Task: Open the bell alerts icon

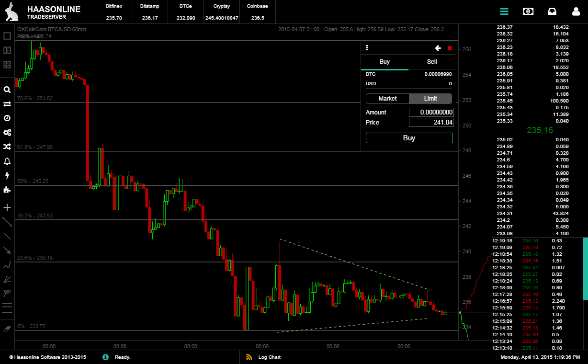Action: (7, 161)
